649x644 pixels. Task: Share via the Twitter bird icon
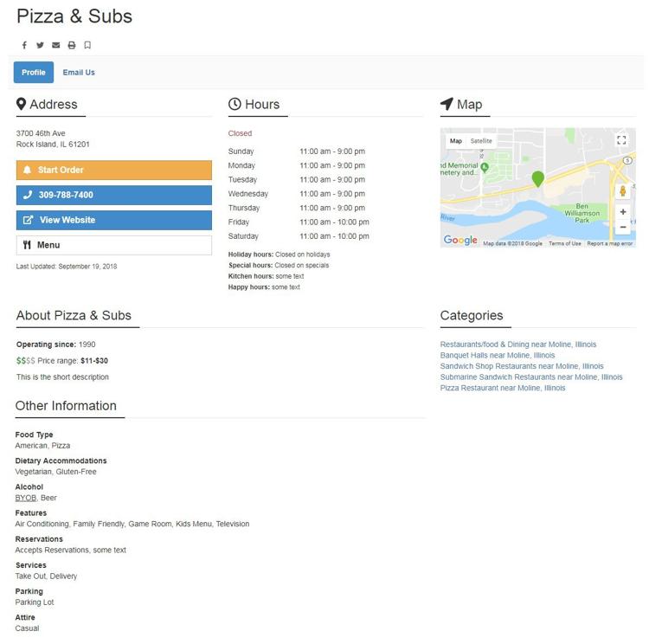(40, 45)
